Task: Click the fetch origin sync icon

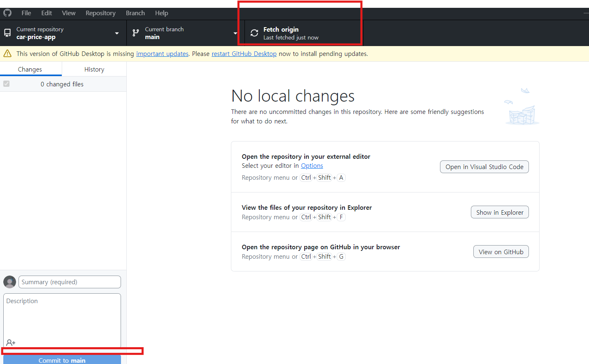Action: 254,33
